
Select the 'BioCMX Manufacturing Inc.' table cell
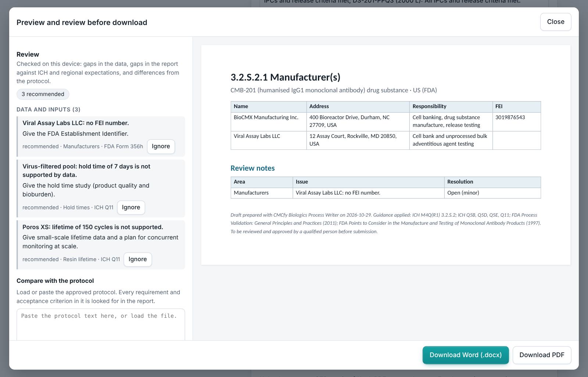[x=269, y=121]
